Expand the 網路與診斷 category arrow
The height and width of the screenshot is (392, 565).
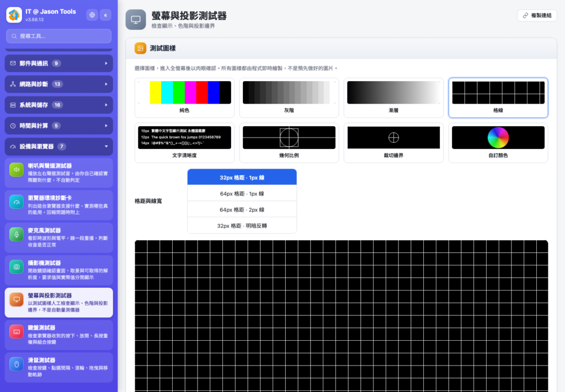(106, 84)
